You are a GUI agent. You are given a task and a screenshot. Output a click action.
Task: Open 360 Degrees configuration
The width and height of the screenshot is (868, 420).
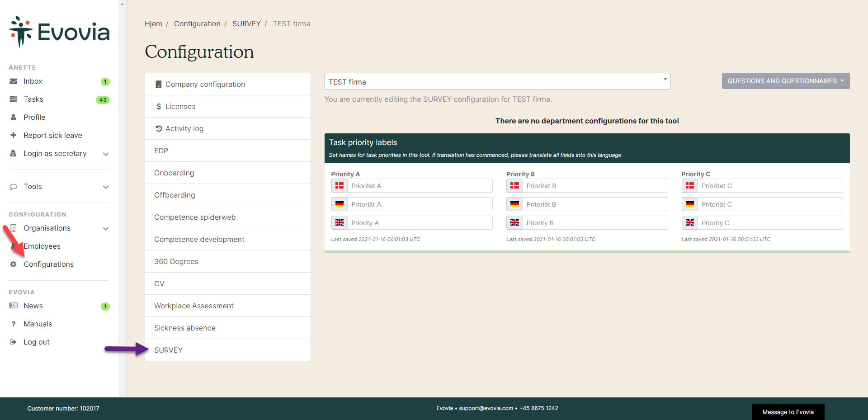228,261
